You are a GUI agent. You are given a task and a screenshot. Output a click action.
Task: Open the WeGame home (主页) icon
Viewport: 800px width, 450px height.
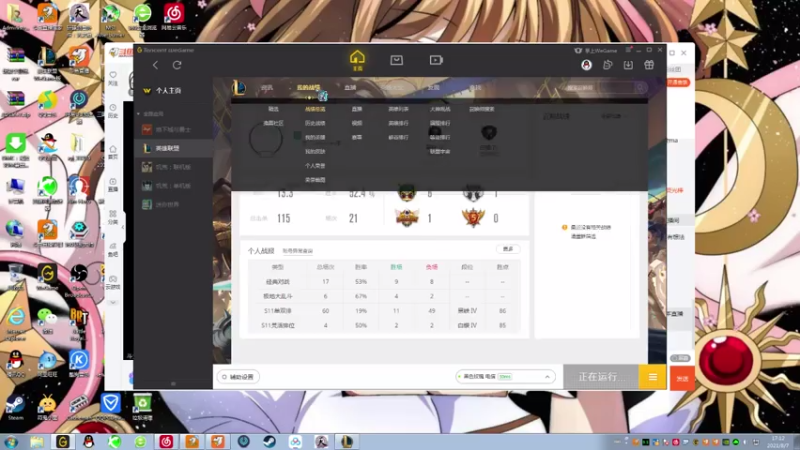tap(357, 60)
